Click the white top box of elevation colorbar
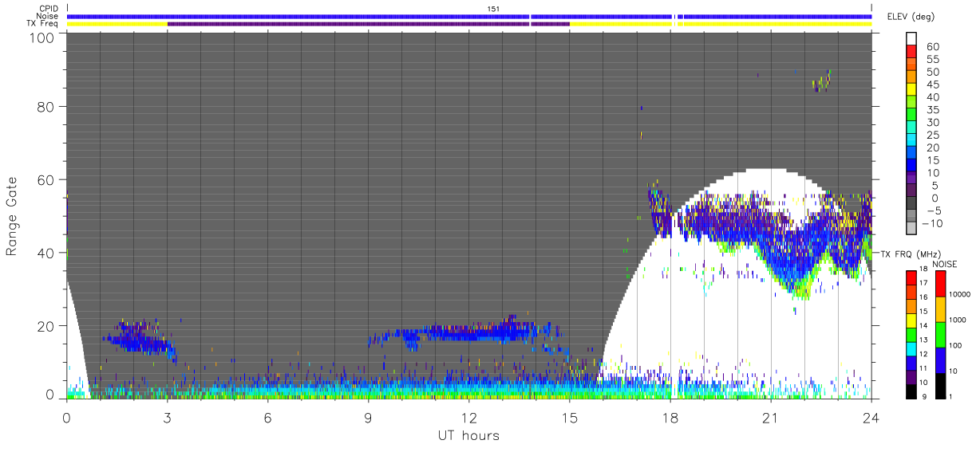Viewport: 980px width, 452px height. coord(911,39)
